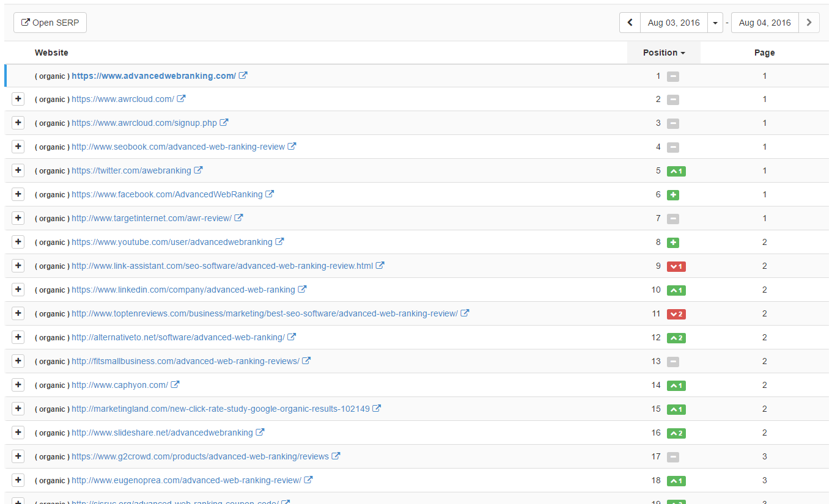Open the Aug 03, 2016 date field
The width and height of the screenshot is (832, 504).
674,23
